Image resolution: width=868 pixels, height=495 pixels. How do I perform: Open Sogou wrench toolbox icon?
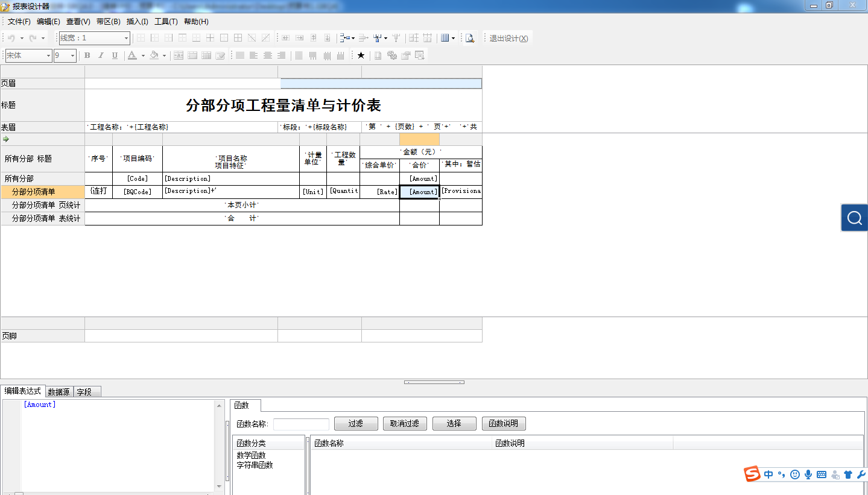tap(861, 475)
